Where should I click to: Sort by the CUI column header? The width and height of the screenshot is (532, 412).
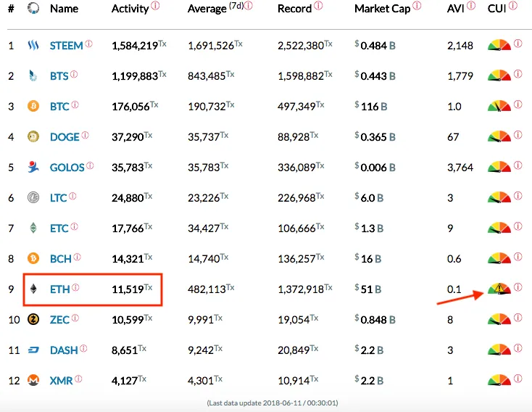pyautogui.click(x=497, y=9)
